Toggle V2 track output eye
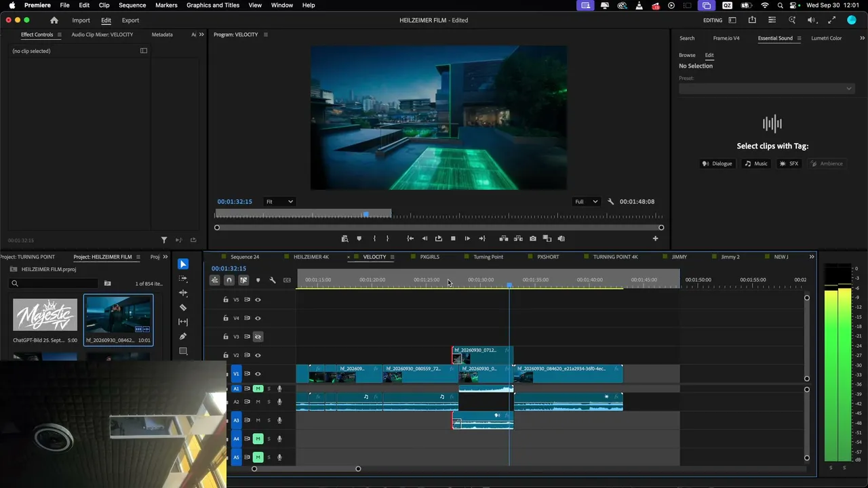868x488 pixels. pyautogui.click(x=258, y=355)
